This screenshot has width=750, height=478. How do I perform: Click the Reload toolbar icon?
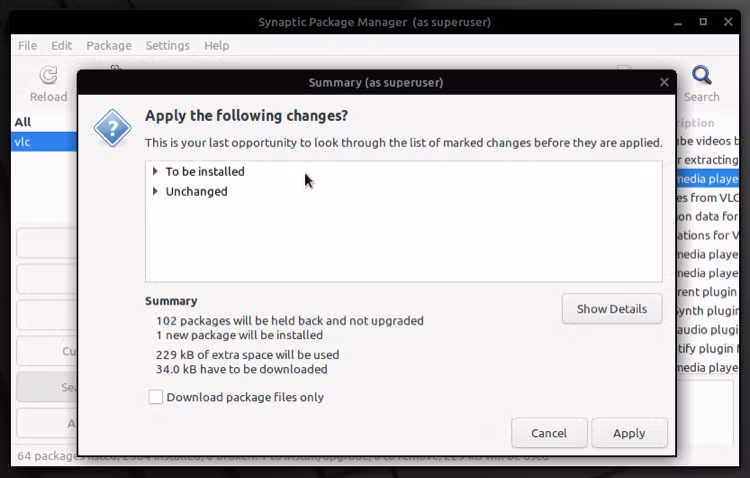click(48, 75)
